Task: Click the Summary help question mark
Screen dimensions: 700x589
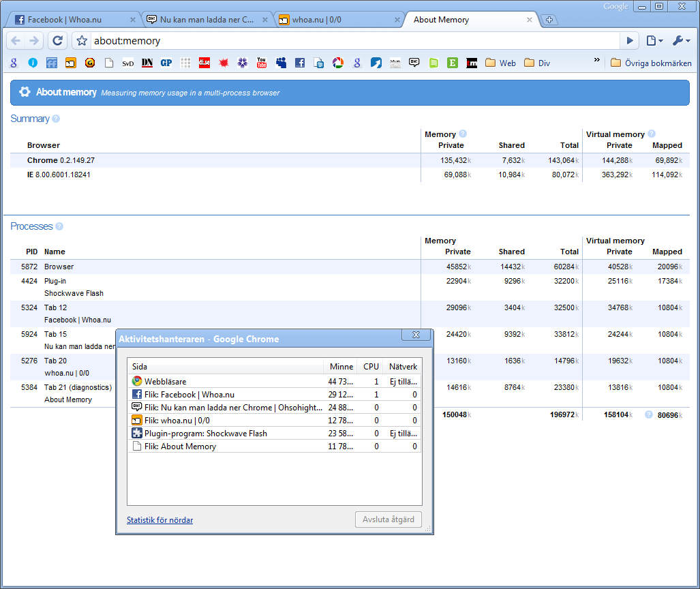Action: [56, 119]
